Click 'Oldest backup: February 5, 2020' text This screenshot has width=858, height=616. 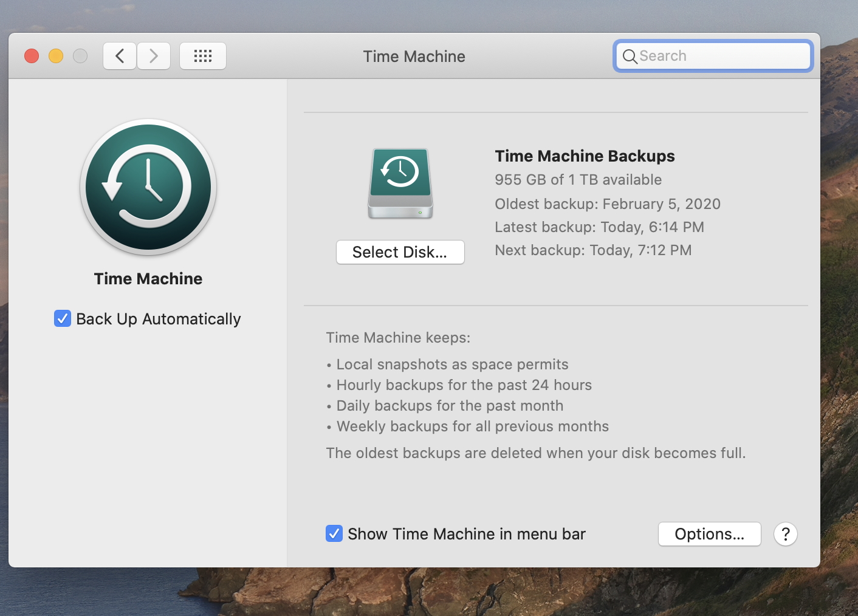[608, 204]
